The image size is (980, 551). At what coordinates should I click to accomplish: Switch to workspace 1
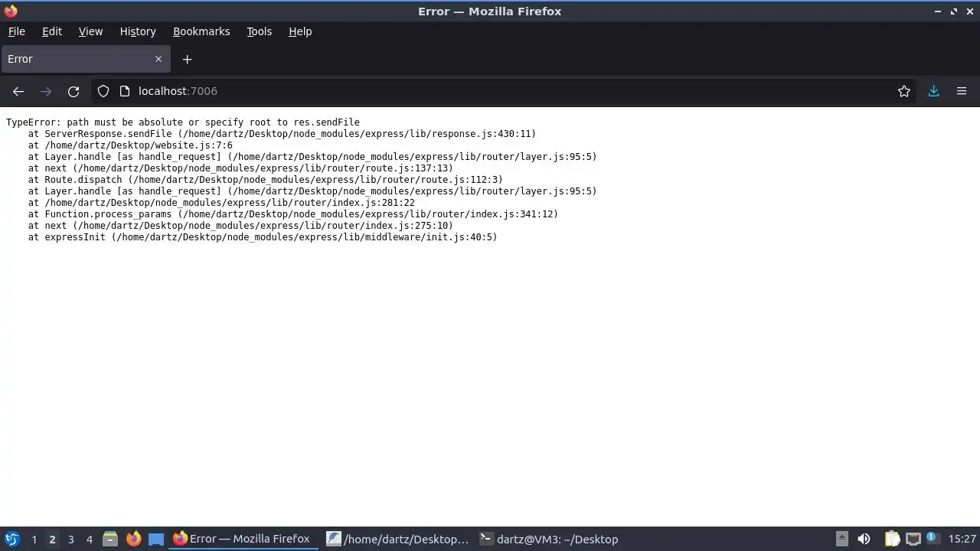(34, 539)
